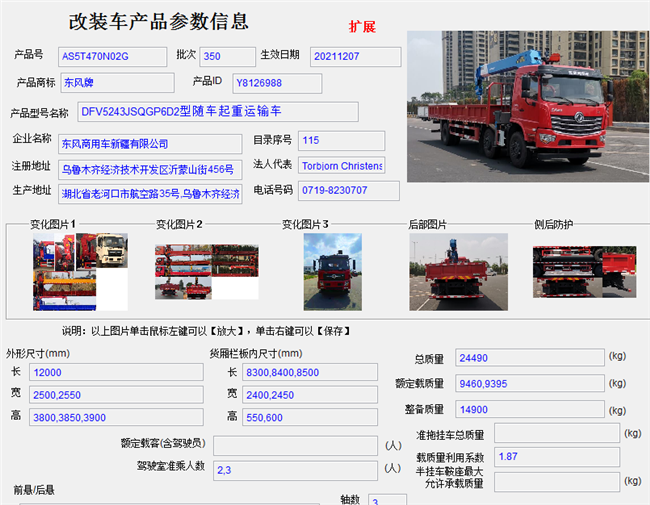Focus the 企业名称 field

pos(149,143)
